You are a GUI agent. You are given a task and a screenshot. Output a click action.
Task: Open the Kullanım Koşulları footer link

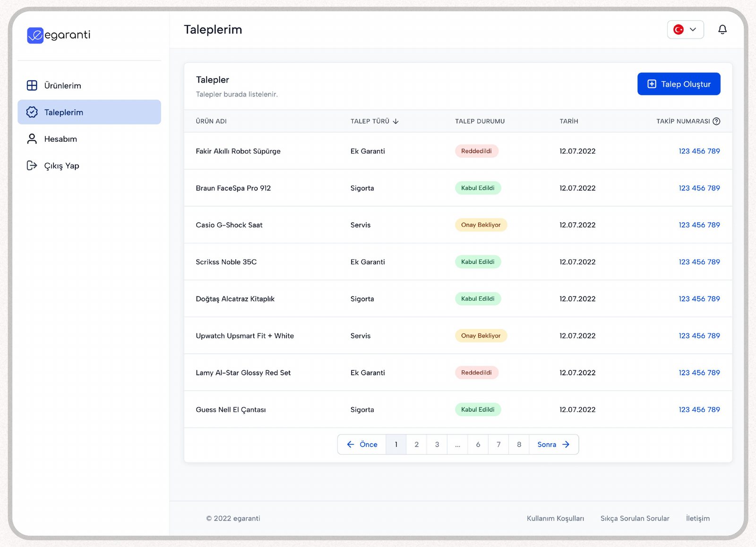coord(555,518)
